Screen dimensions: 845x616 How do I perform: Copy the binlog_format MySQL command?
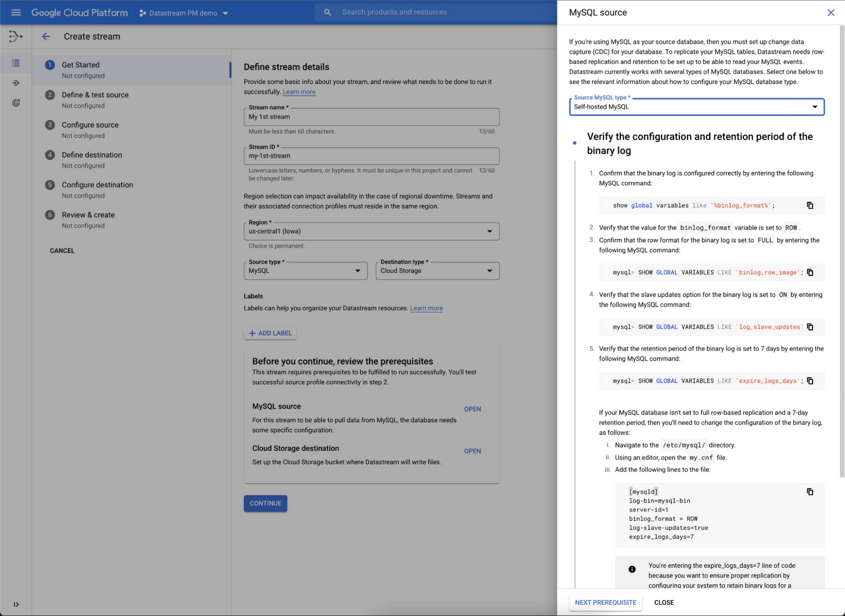[810, 205]
